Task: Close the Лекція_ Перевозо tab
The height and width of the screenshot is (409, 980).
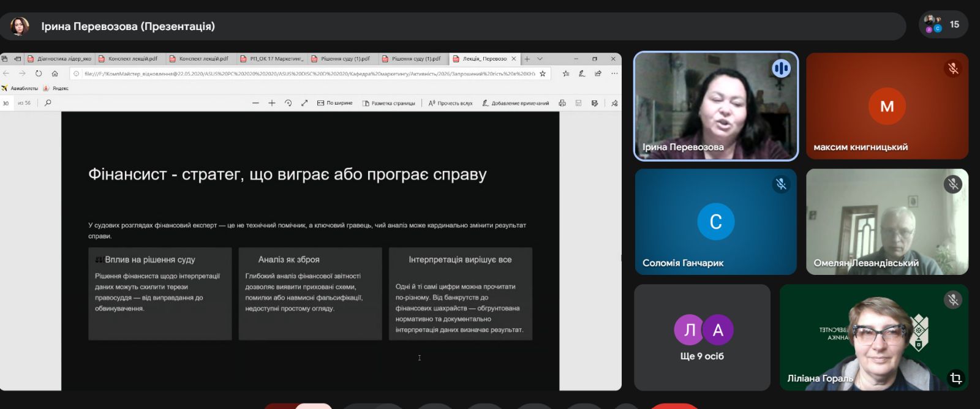Action: coord(514,59)
